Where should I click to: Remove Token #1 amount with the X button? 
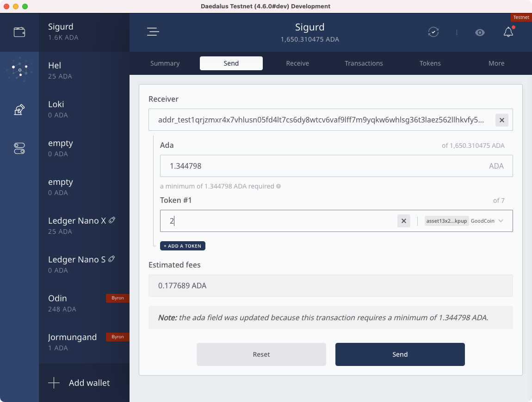tap(403, 221)
